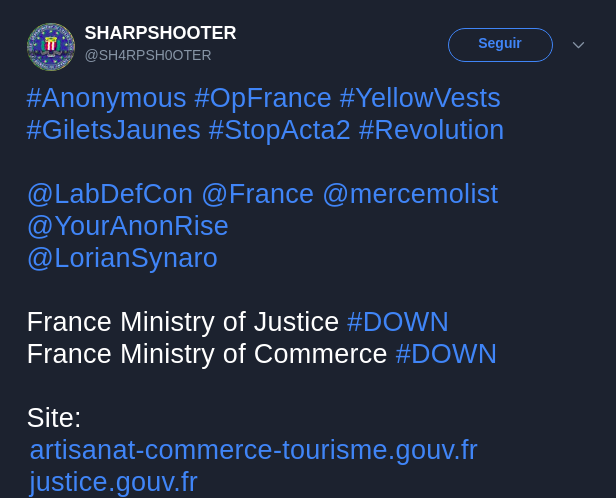Open #DOWN hashtag after Ministry of Justice
Image resolution: width=616 pixels, height=498 pixels.
[x=398, y=322]
